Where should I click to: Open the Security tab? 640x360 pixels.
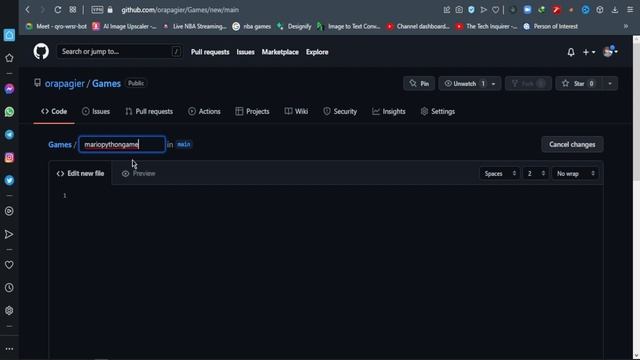pyautogui.click(x=340, y=111)
